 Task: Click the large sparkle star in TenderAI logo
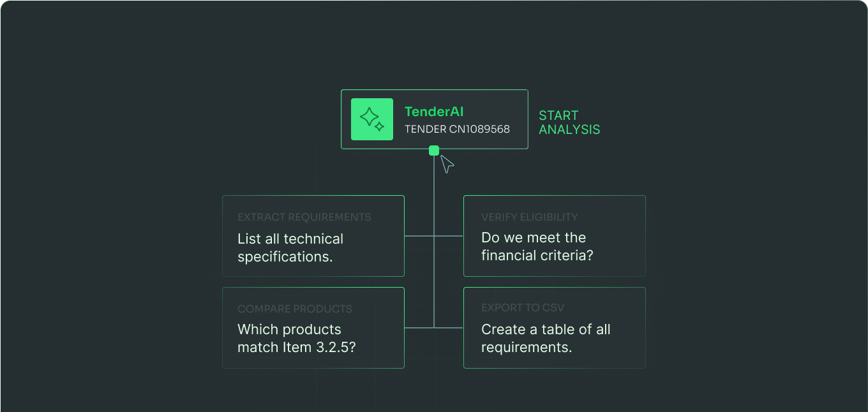[x=369, y=117]
